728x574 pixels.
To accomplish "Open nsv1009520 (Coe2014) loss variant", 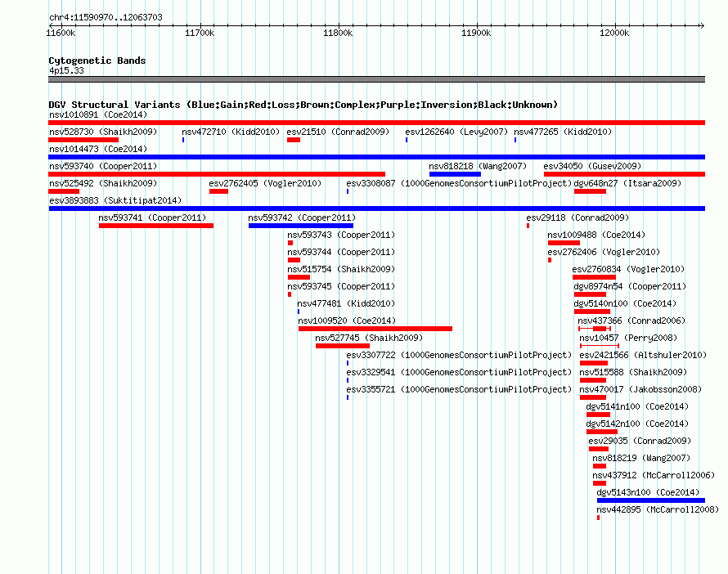I will (375, 329).
